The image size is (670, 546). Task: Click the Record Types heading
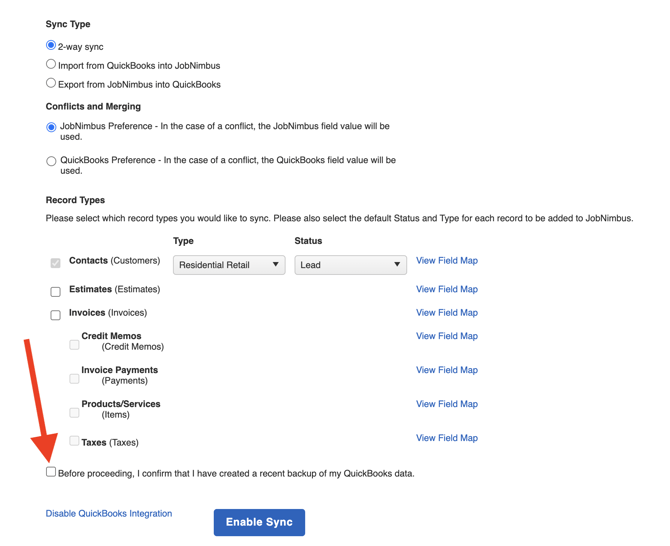(x=75, y=200)
